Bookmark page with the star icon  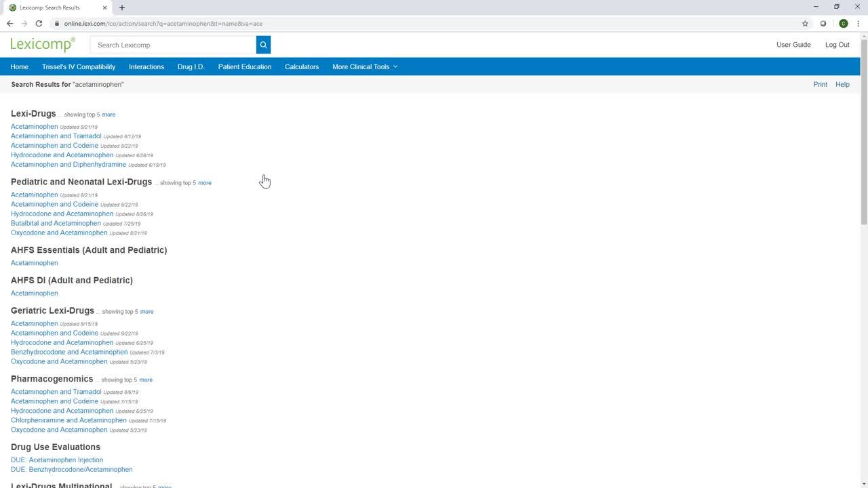coord(805,24)
